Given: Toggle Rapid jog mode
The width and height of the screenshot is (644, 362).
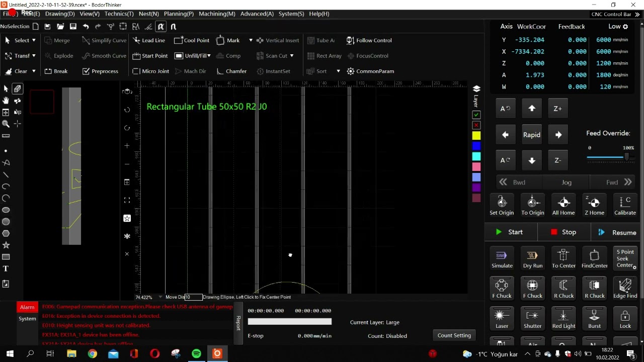Looking at the screenshot, I should [532, 135].
